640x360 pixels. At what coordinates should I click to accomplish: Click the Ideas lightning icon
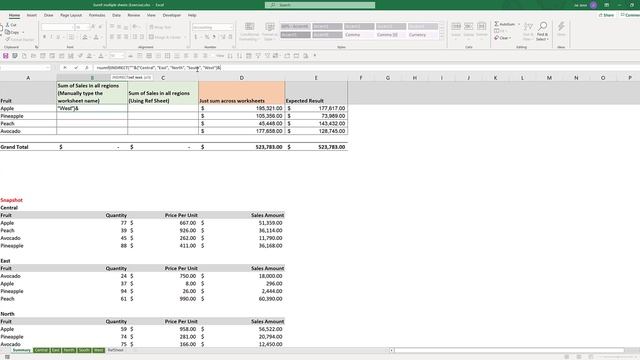point(561,27)
